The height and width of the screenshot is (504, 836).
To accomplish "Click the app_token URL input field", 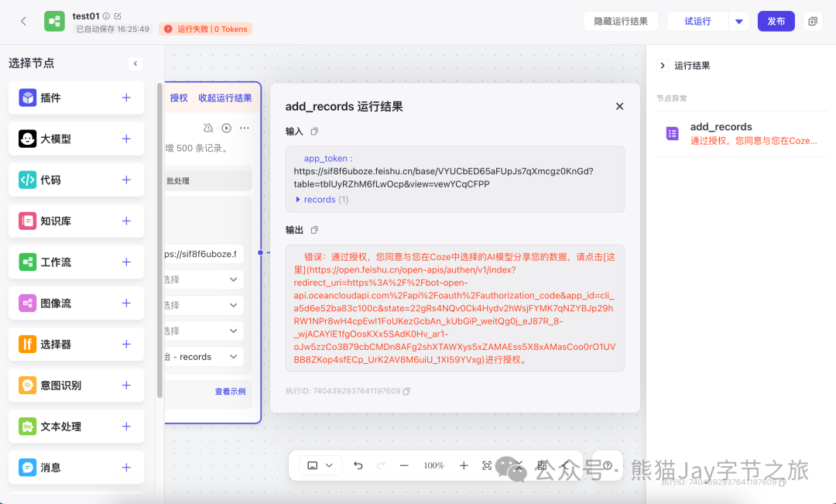I will (204, 254).
